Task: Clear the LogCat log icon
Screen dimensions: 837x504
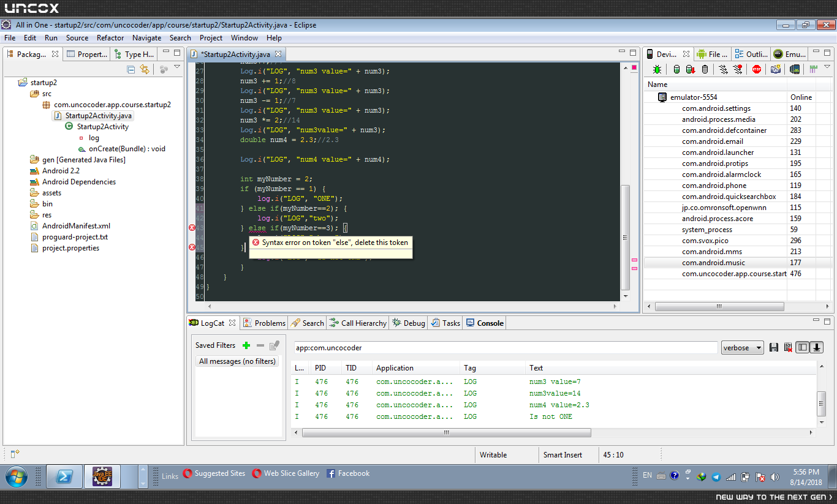Action: 788,348
